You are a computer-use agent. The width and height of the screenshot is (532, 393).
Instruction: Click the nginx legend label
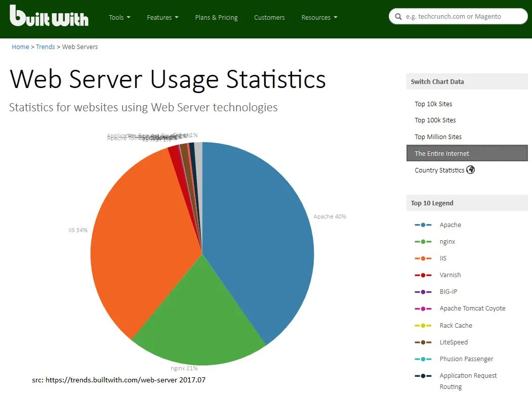pyautogui.click(x=447, y=242)
